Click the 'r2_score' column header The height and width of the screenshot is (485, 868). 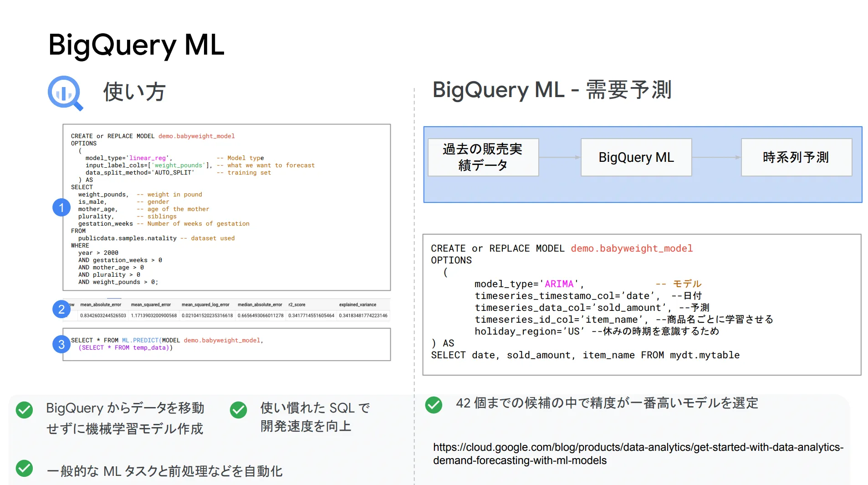(x=297, y=304)
